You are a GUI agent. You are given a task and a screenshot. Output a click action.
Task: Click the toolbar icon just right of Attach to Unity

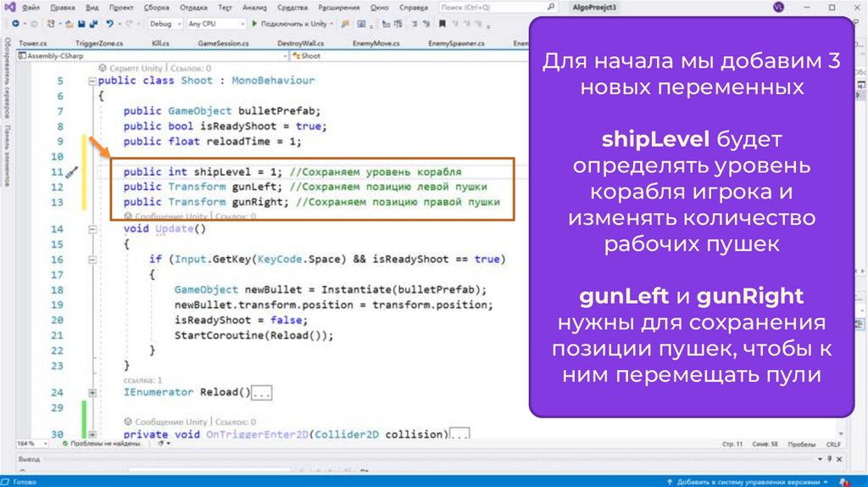(345, 24)
